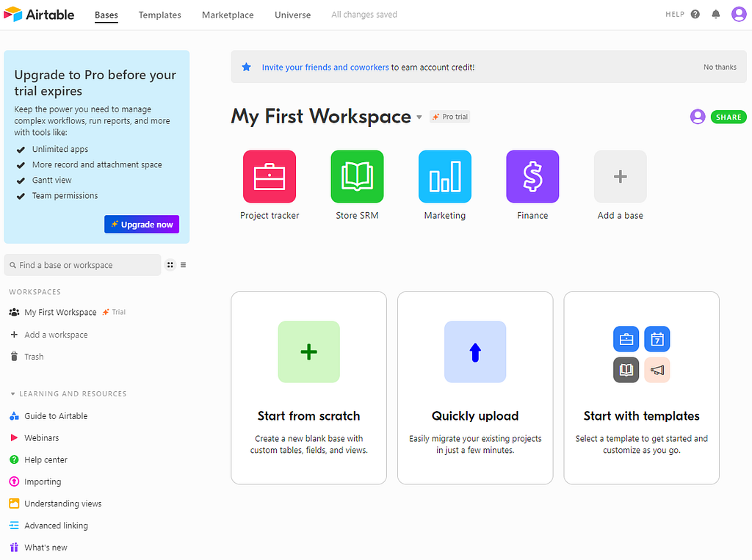Click the Webinars play icon
The height and width of the screenshot is (560, 752).
(15, 437)
